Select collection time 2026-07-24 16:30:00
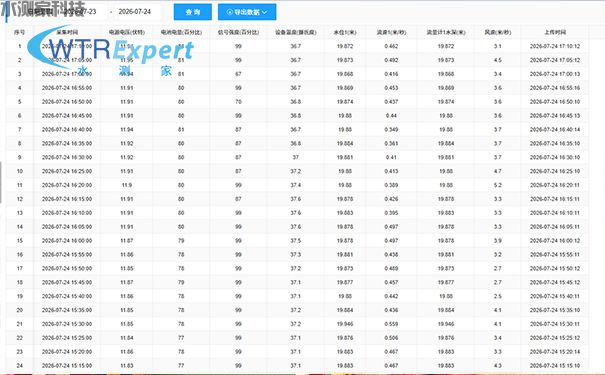This screenshot has width=605, height=375. pos(67,157)
